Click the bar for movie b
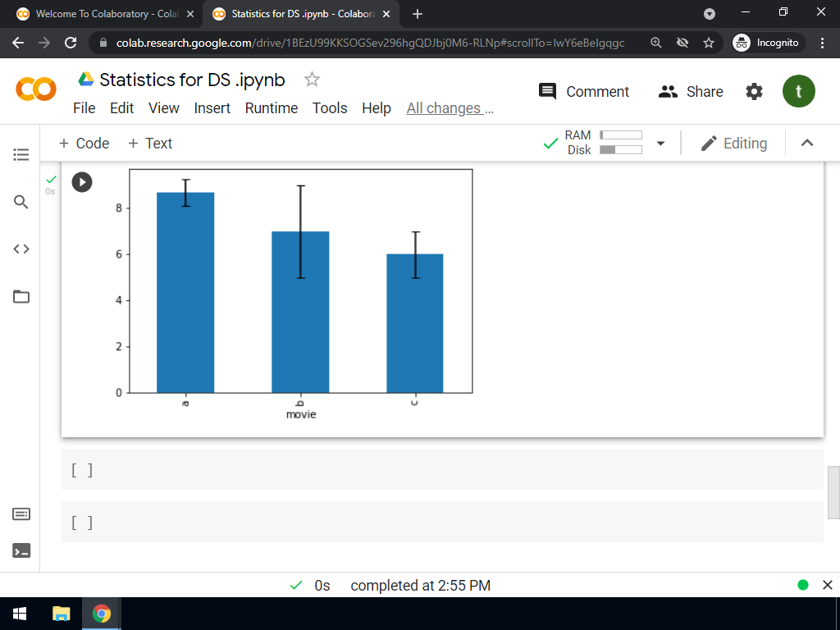Viewport: 840px width, 630px height. tap(300, 312)
